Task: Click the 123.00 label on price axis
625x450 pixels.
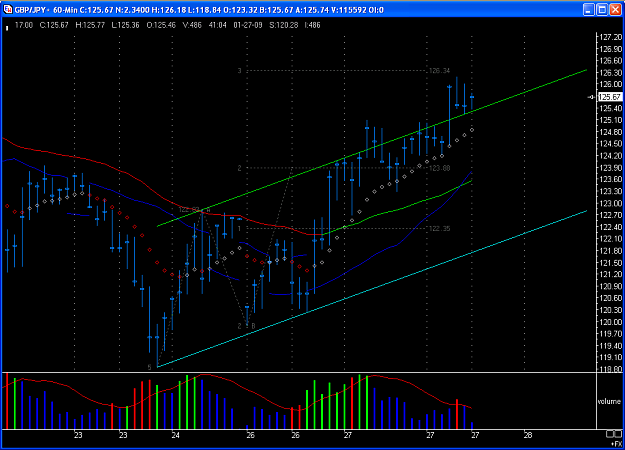Action: (x=611, y=203)
